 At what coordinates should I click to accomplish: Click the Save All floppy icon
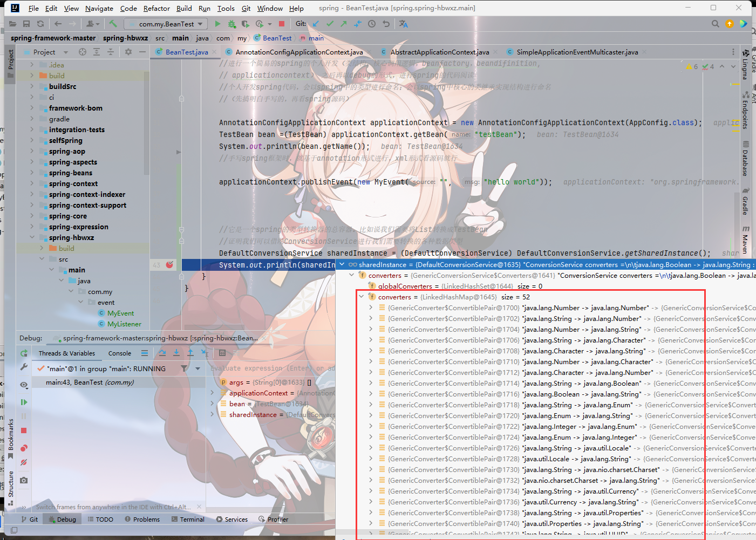pyautogui.click(x=26, y=24)
